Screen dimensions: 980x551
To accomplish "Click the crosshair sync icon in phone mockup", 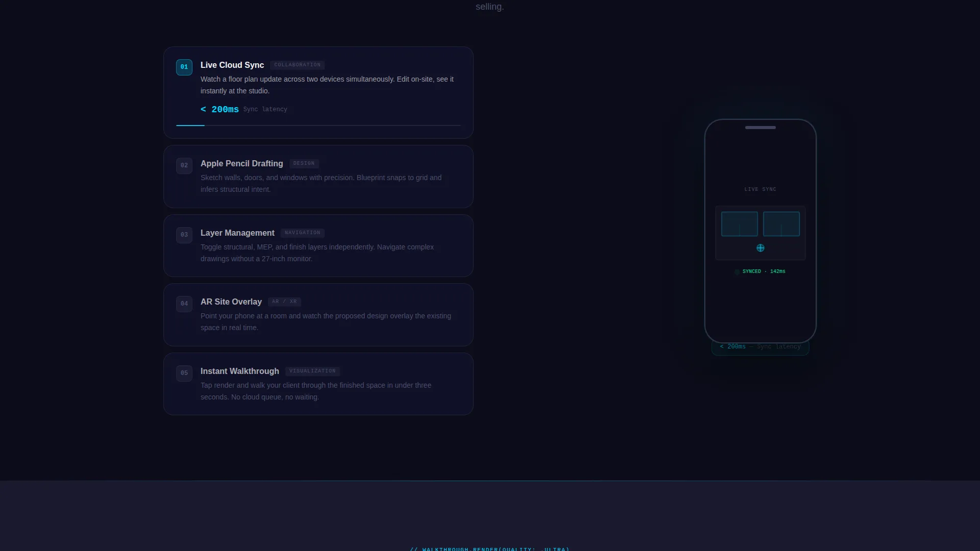I will click(x=761, y=248).
